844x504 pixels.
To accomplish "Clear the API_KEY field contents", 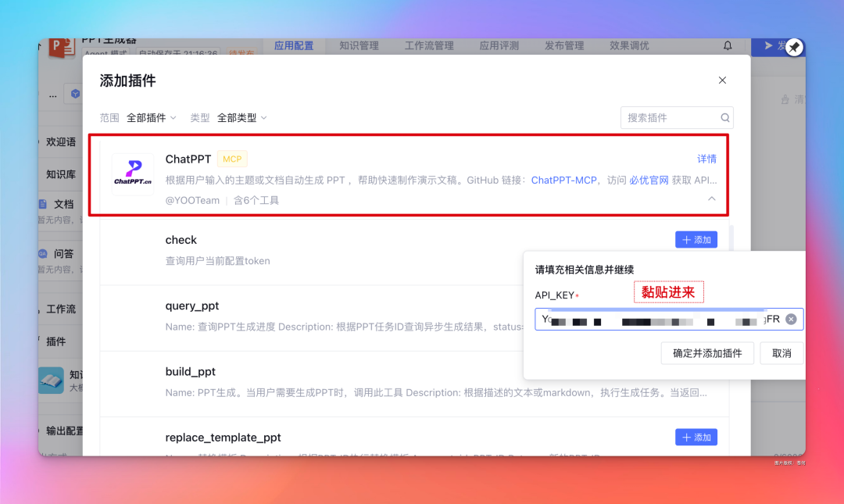I will pos(791,320).
